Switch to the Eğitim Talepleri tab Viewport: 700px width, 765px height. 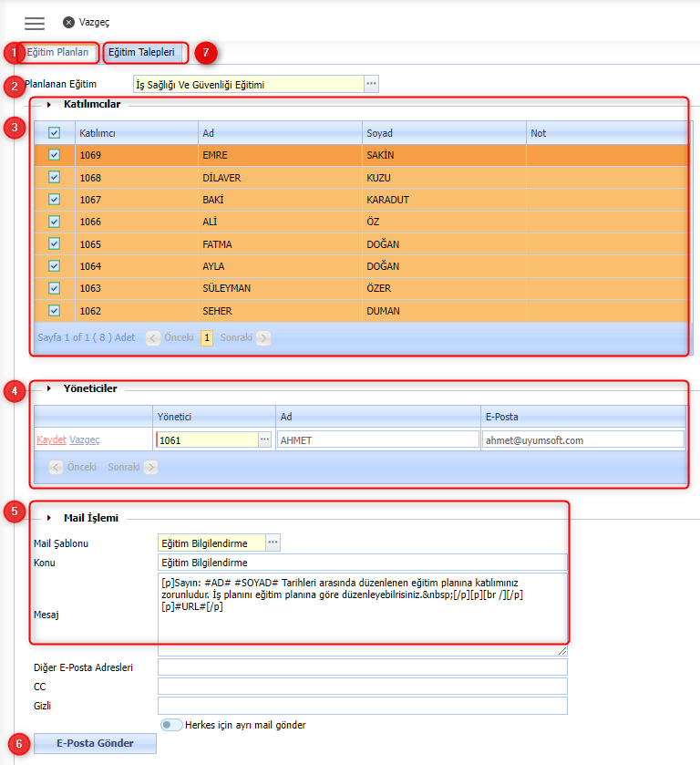tap(141, 52)
